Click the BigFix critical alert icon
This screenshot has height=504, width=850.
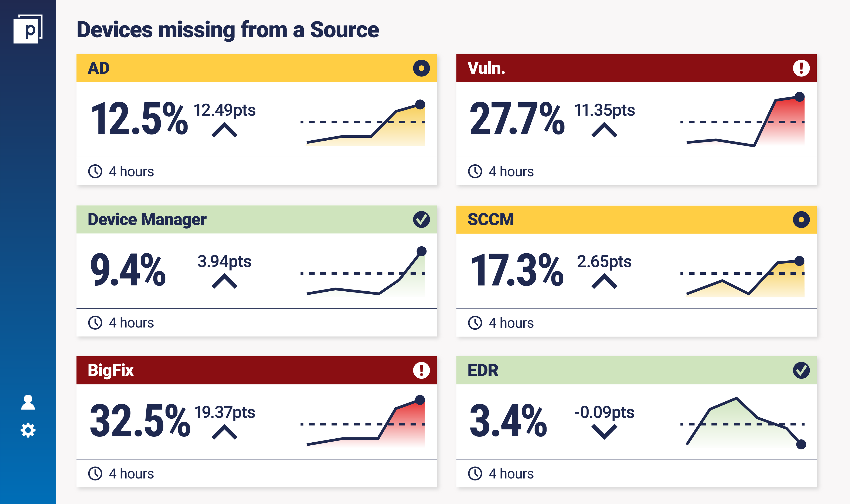pos(421,370)
